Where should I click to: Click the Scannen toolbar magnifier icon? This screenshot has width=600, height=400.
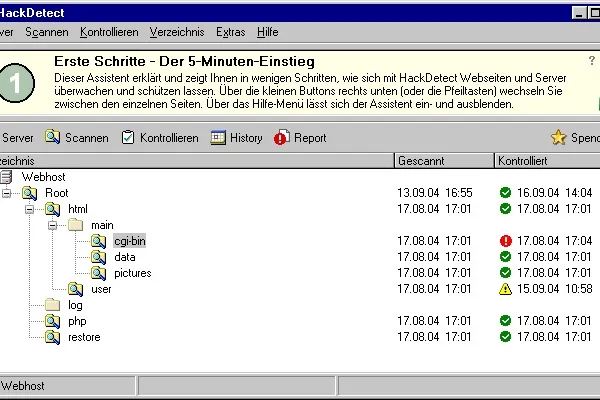click(52, 137)
